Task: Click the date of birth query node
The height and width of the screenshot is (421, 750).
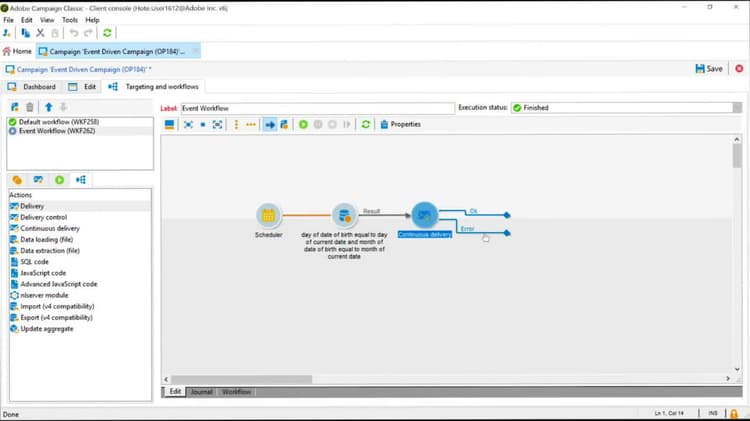Action: (344, 215)
